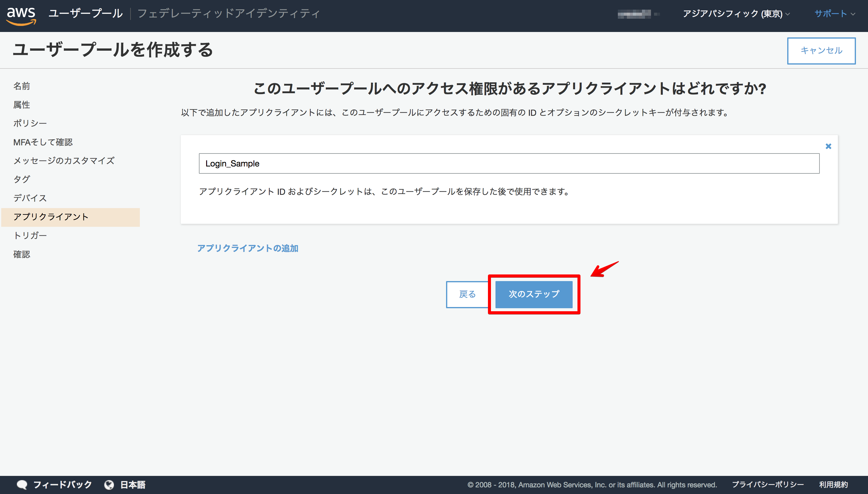Go to メッセージのカスタマイズ step
This screenshot has height=494, width=868.
click(x=64, y=160)
